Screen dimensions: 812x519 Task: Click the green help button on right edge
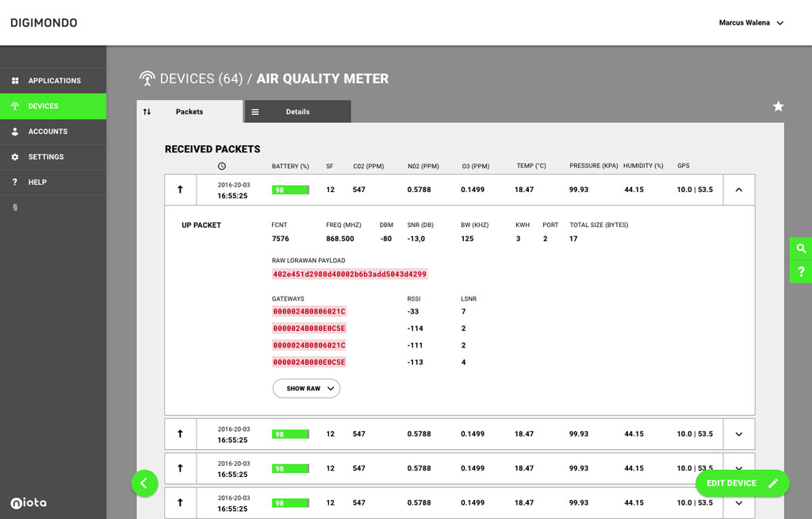(801, 271)
